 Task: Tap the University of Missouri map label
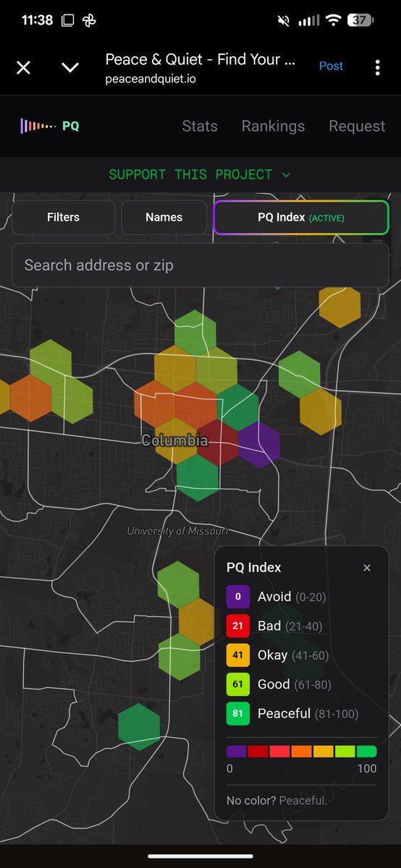point(177,531)
